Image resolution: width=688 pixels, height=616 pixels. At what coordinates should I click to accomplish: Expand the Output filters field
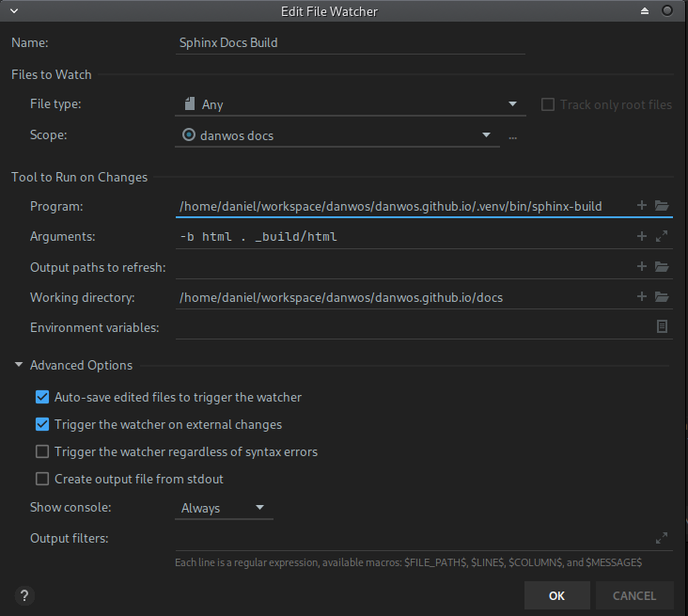point(662,539)
